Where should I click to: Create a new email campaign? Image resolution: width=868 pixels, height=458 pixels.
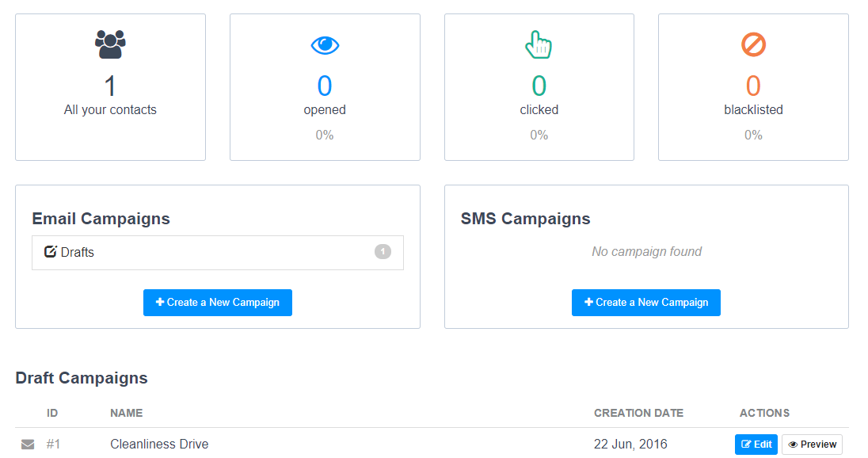[218, 303]
